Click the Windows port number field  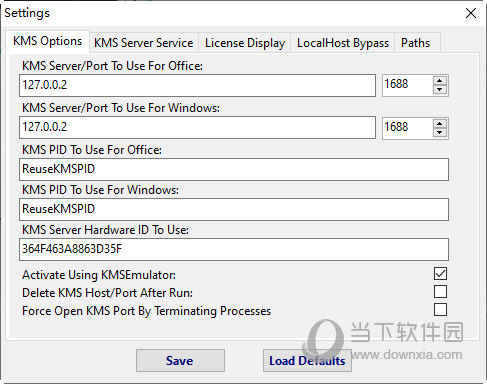pyautogui.click(x=407, y=127)
